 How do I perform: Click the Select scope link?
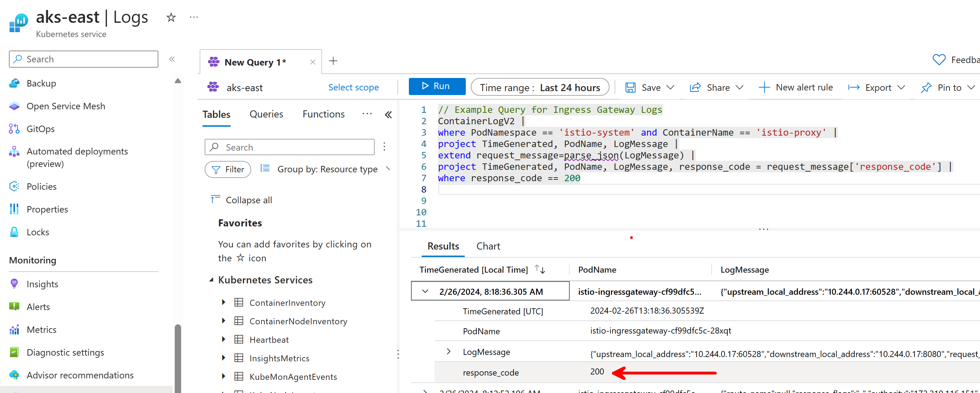pyautogui.click(x=353, y=88)
